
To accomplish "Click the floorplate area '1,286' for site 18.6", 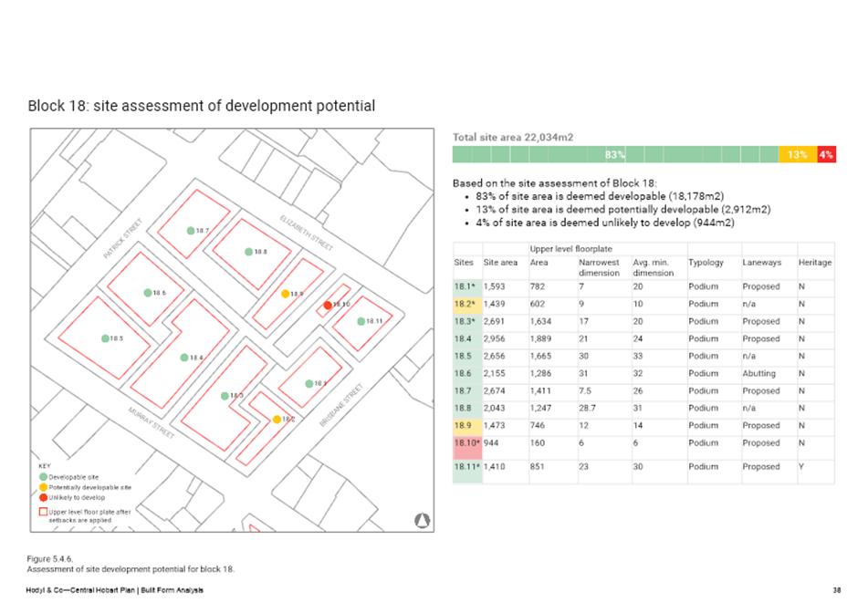I will (x=541, y=373).
